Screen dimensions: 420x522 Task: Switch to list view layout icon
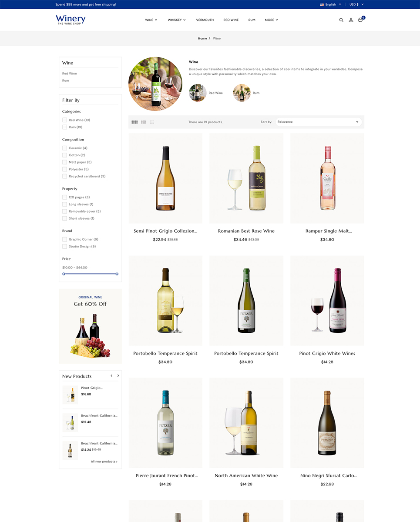tap(144, 122)
